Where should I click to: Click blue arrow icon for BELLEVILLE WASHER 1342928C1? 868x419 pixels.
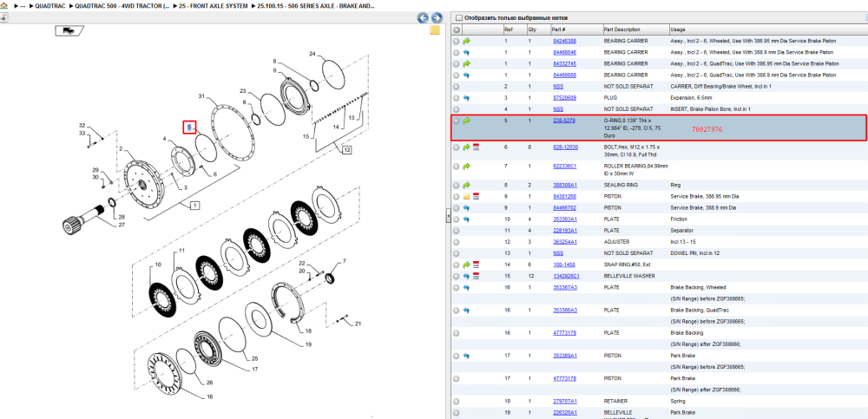[467, 276]
